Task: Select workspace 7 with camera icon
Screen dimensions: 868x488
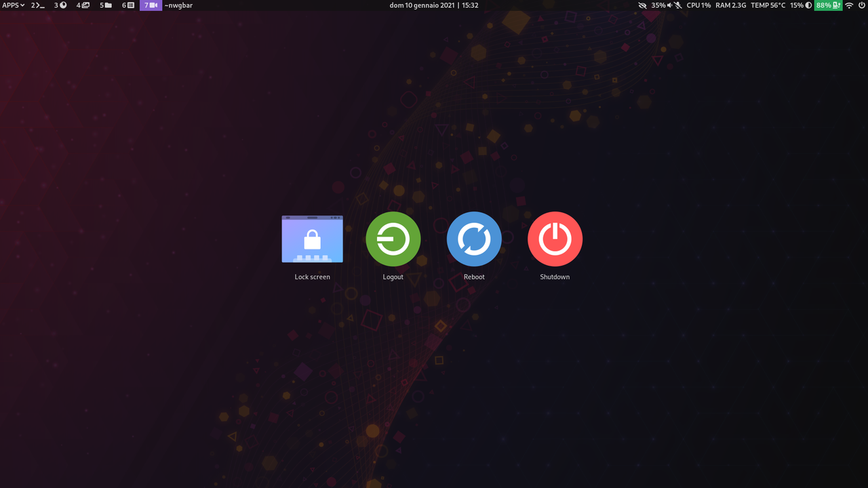Action: [151, 5]
